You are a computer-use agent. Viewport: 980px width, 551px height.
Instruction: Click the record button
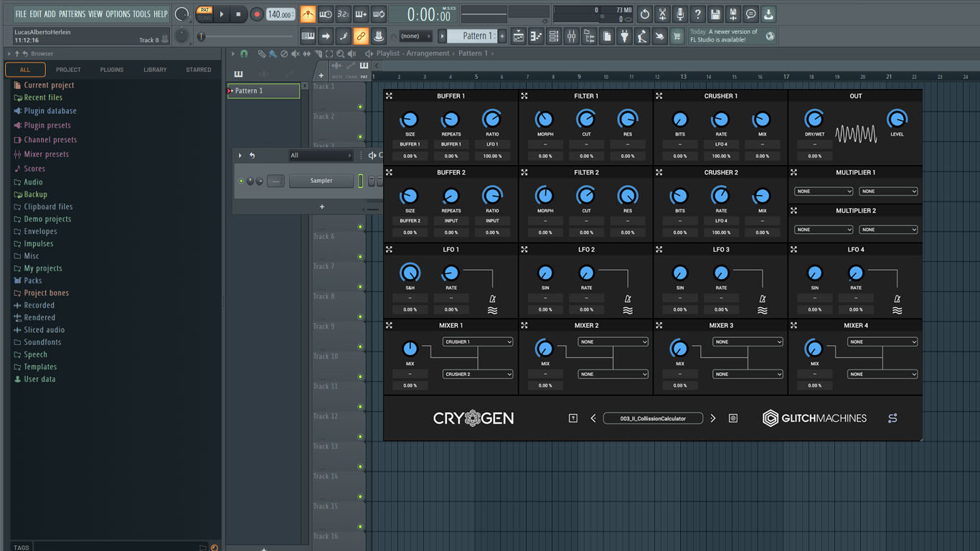(256, 14)
